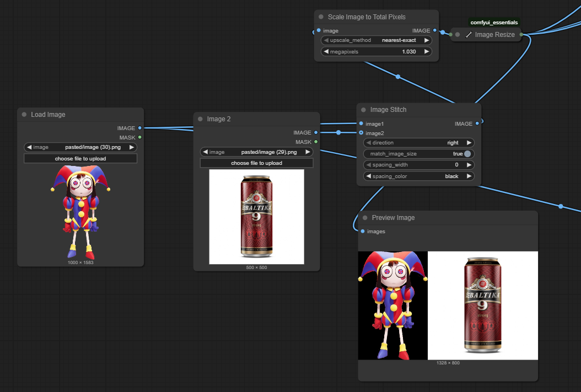Click Image Stitch image1 input socket

point(361,123)
